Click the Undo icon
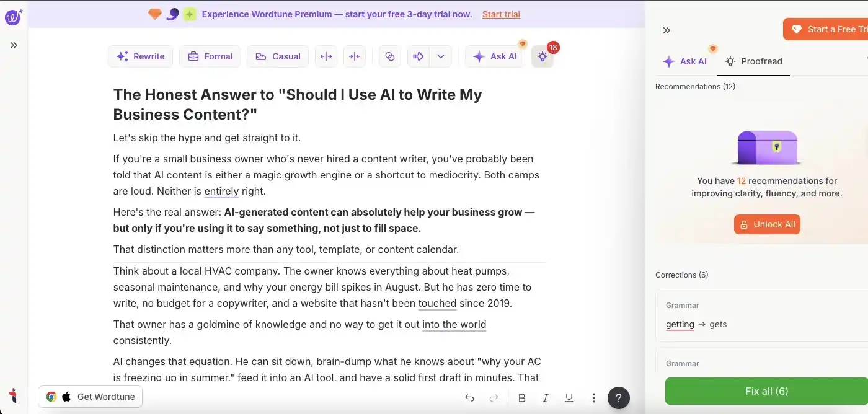This screenshot has height=414, width=868. (x=469, y=398)
